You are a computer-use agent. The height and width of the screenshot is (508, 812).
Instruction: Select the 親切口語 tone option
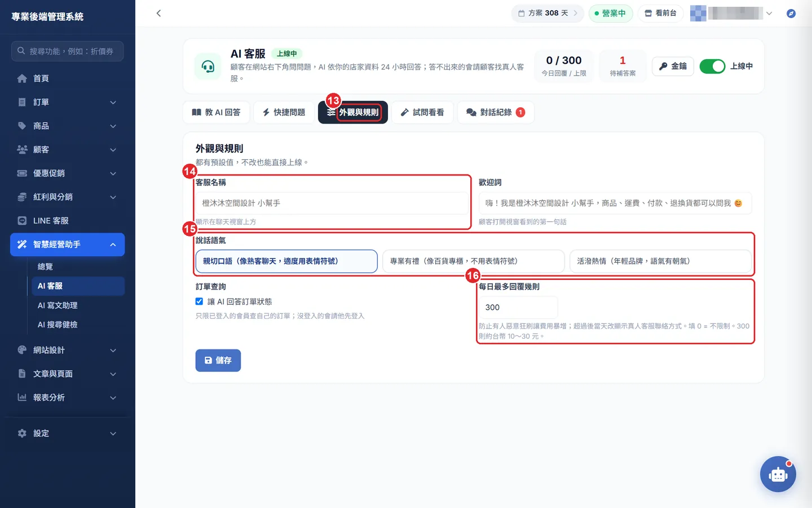point(286,261)
